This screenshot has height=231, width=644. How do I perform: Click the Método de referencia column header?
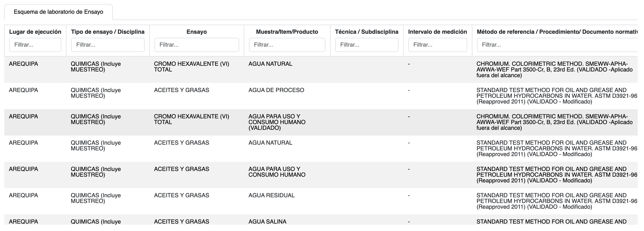tap(556, 32)
